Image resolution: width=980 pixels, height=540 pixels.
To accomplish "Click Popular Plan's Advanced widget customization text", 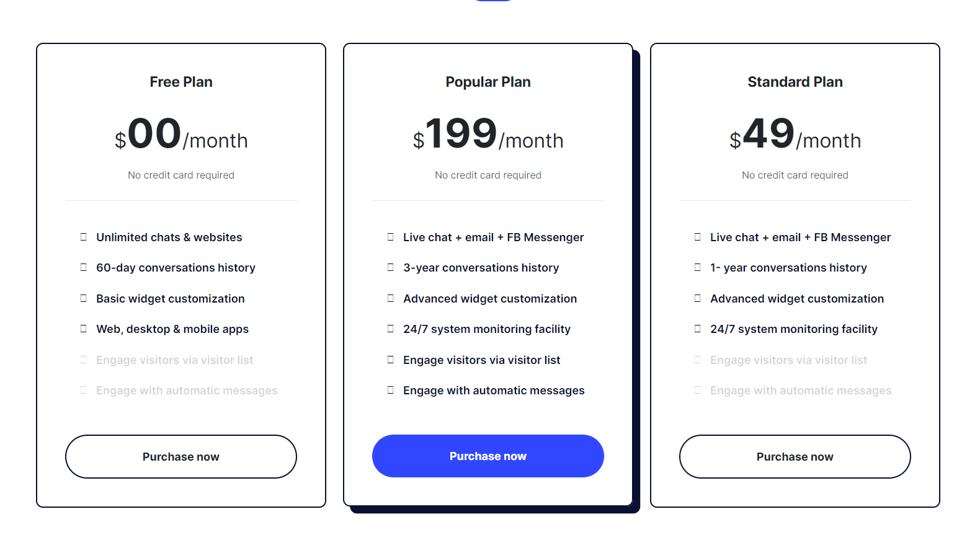I will pos(490,299).
